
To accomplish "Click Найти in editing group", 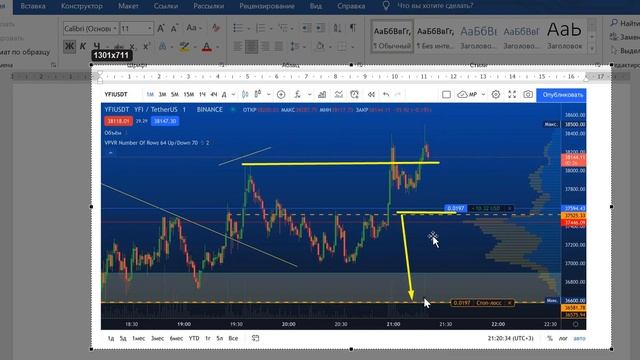I will [624, 23].
